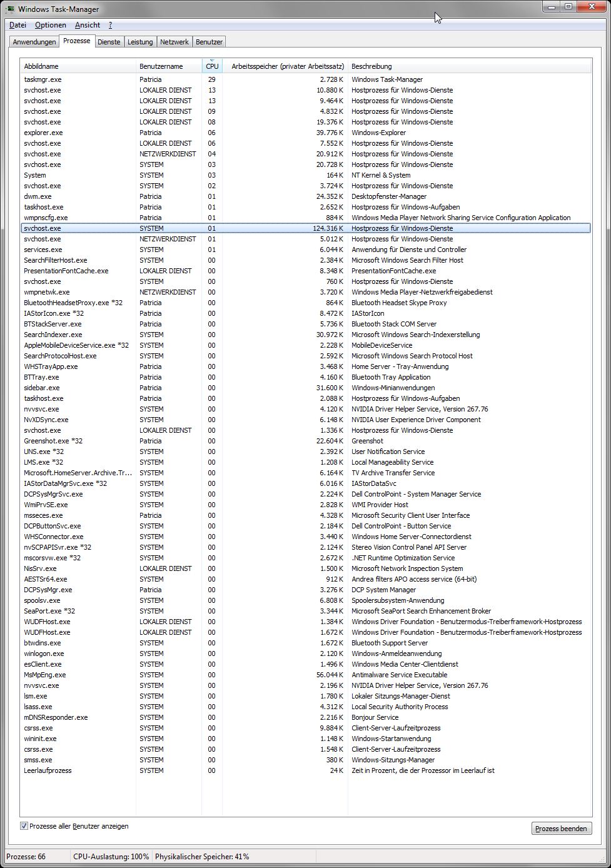Select the WHSTrayApp.exe process
Viewport: 611px width, 868px height.
click(x=306, y=366)
